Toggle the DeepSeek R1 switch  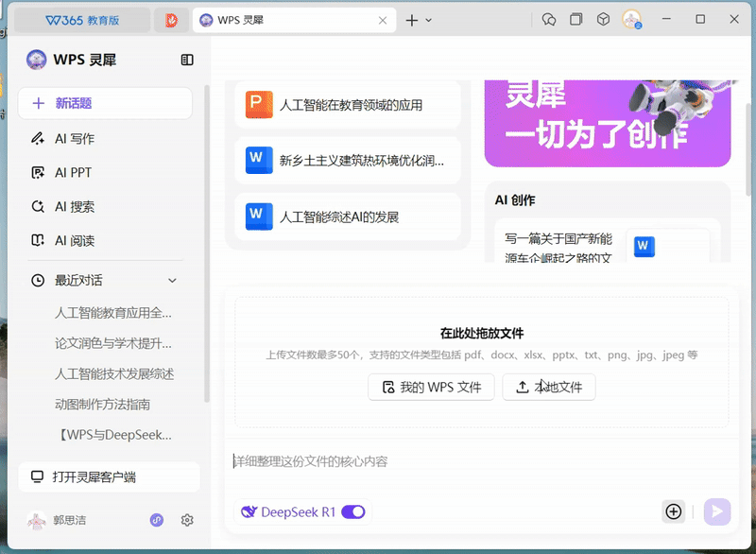tap(353, 512)
